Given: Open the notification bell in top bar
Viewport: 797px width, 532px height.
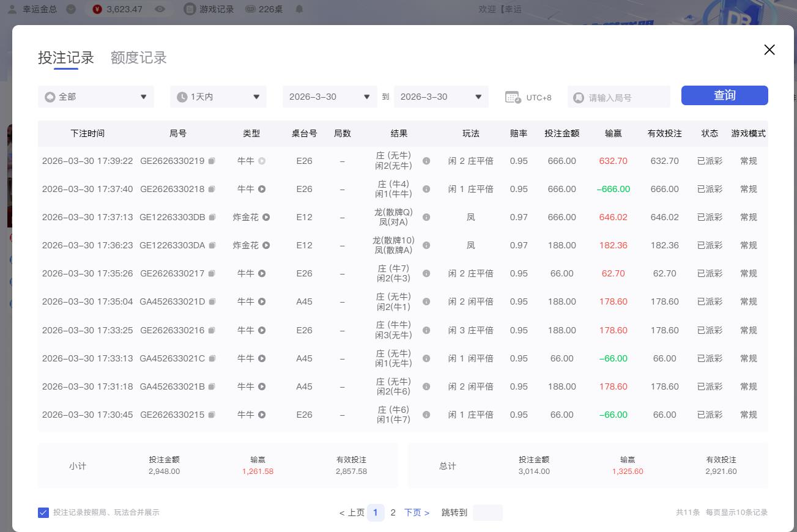Looking at the screenshot, I should coord(298,9).
